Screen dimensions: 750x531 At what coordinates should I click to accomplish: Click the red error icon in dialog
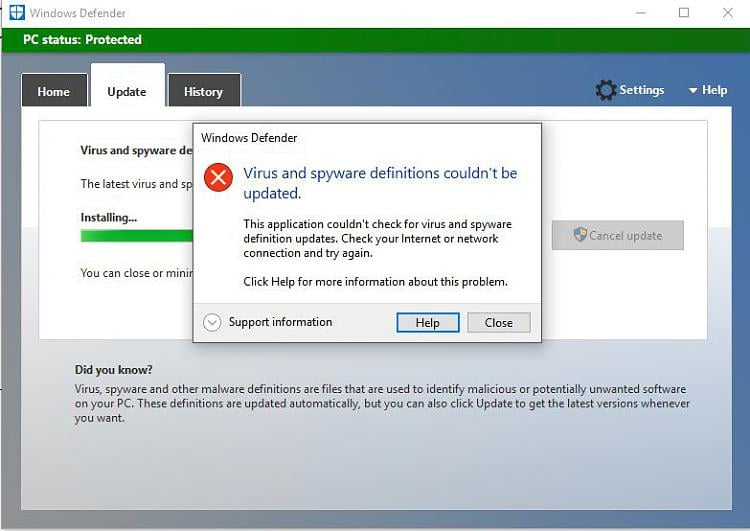click(x=218, y=177)
